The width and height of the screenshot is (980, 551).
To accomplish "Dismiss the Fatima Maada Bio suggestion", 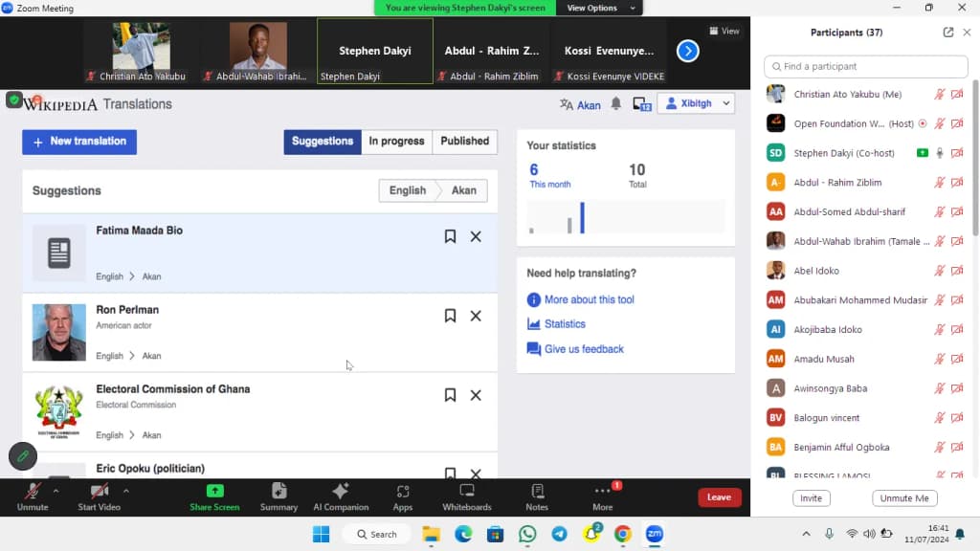I will tap(476, 236).
